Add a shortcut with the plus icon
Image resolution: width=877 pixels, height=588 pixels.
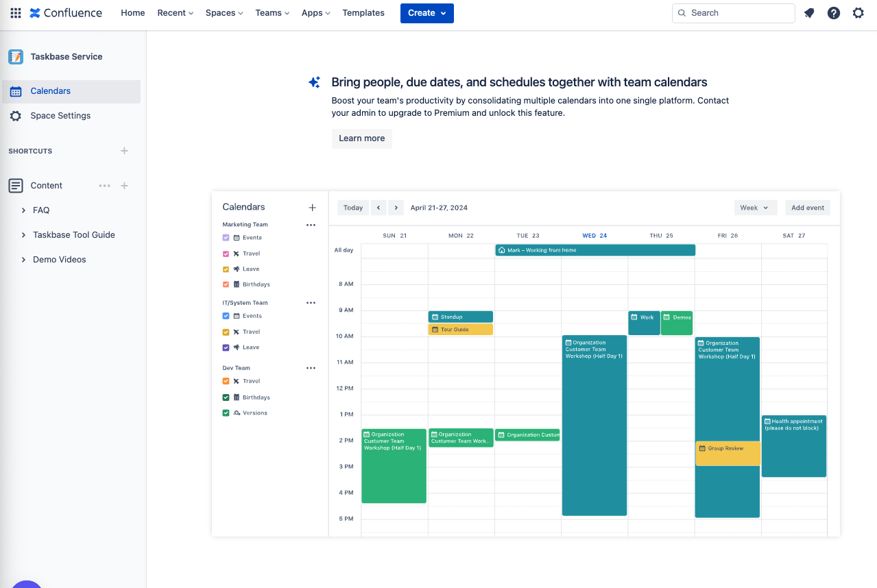click(x=124, y=151)
